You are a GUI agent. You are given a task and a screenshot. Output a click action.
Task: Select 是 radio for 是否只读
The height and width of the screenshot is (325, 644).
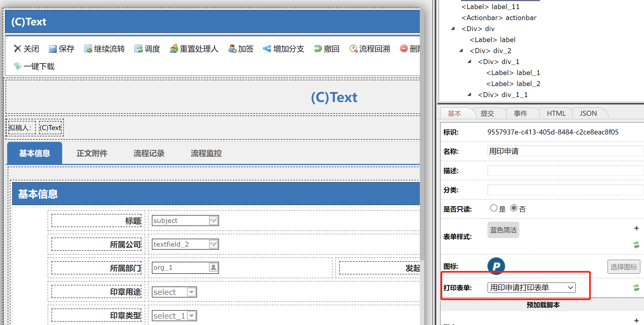(x=494, y=208)
